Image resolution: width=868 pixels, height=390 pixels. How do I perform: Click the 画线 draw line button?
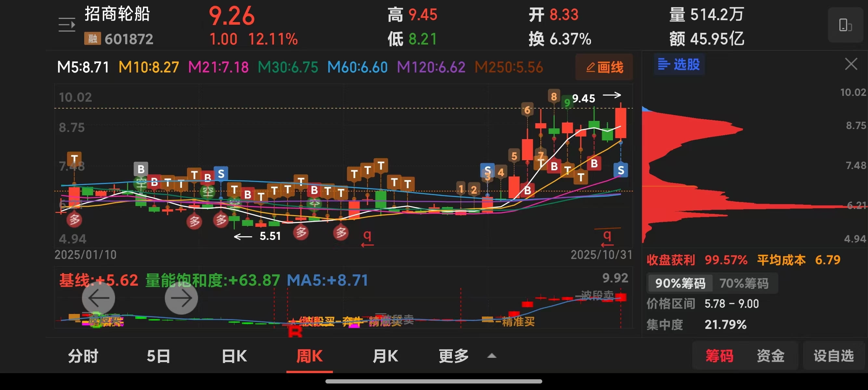(604, 67)
